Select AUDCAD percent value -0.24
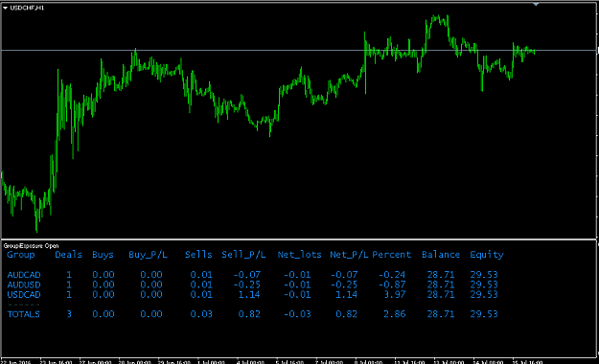This screenshot has width=599, height=364. pyautogui.click(x=392, y=275)
